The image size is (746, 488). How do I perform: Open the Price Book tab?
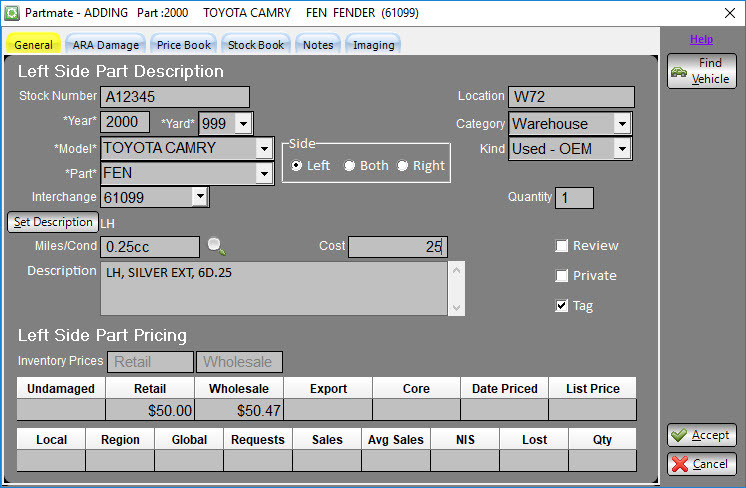(x=184, y=45)
